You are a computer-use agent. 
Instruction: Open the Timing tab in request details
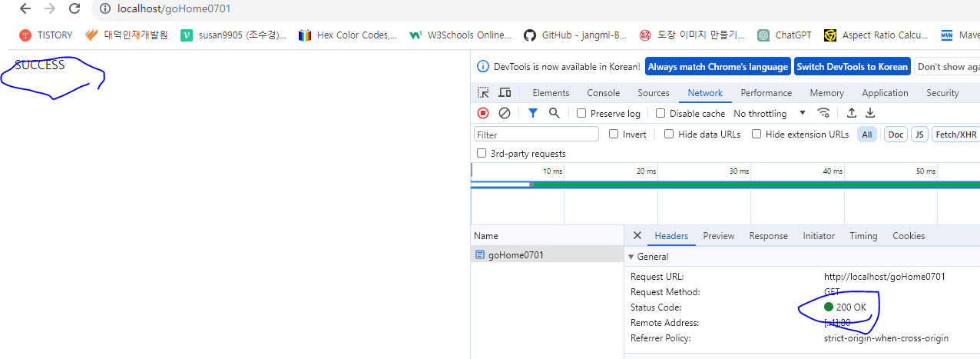tap(863, 236)
